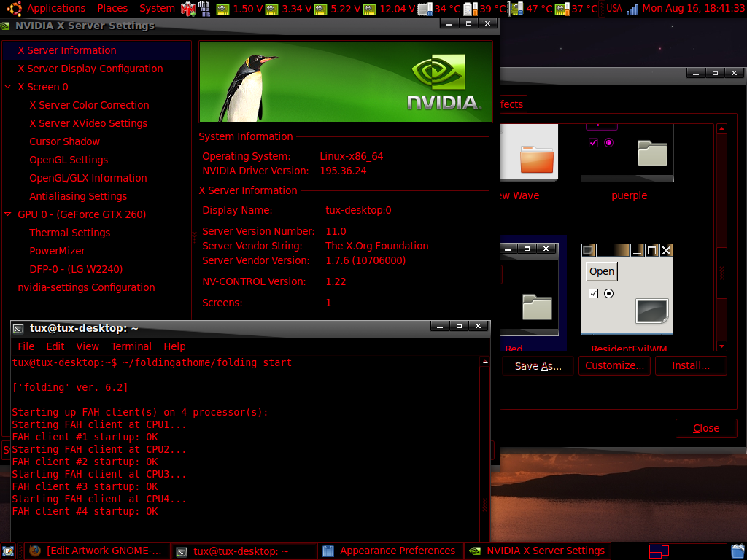747x560 pixels.
Task: Select X Server Color Correction
Action: click(x=89, y=105)
